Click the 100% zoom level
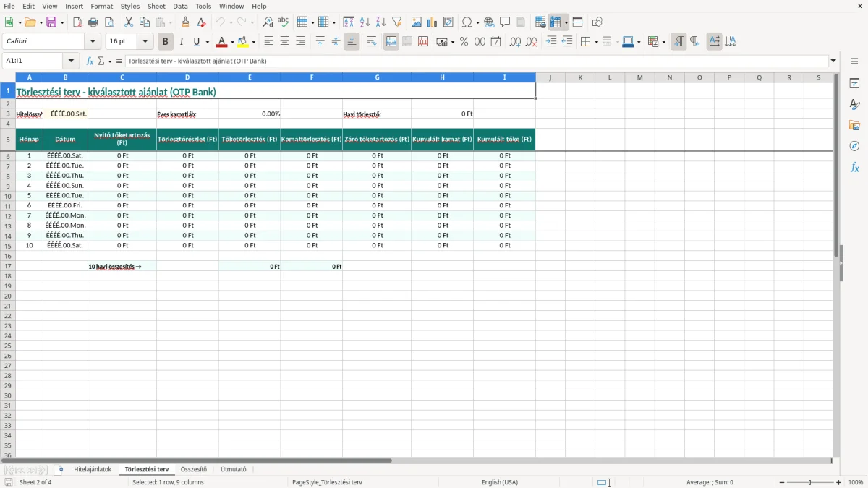This screenshot has width=868, height=488. tap(856, 482)
